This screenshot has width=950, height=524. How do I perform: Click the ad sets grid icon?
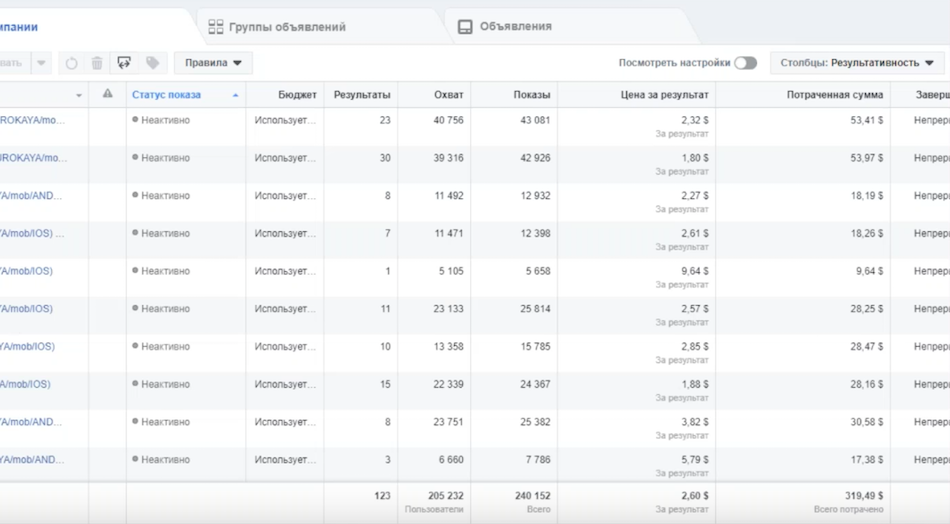(x=216, y=27)
